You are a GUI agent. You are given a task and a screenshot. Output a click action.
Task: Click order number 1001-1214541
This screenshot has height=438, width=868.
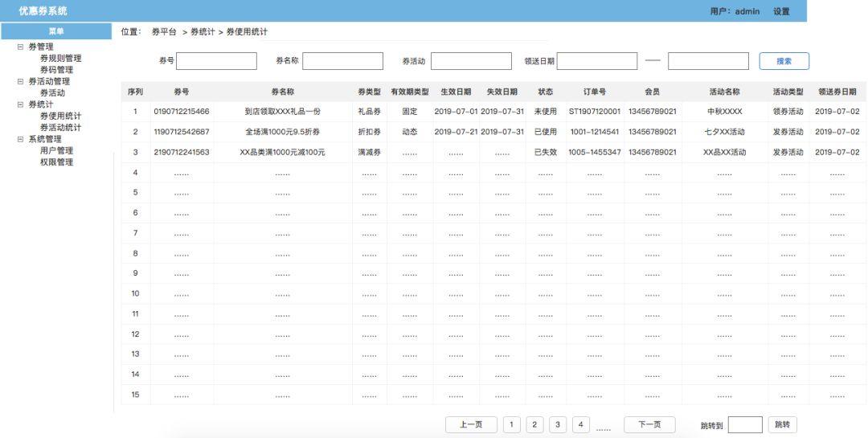pos(595,132)
